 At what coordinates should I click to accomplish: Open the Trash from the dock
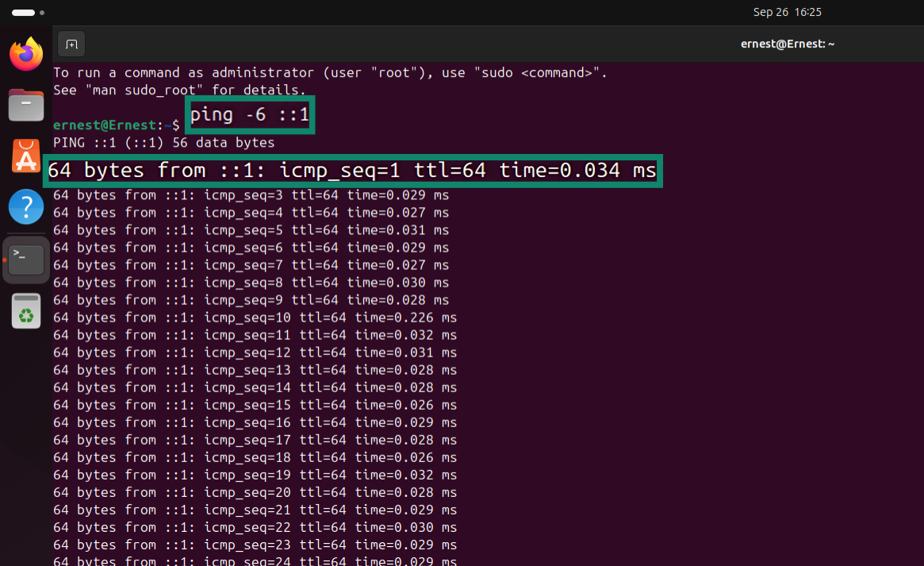pos(25,310)
